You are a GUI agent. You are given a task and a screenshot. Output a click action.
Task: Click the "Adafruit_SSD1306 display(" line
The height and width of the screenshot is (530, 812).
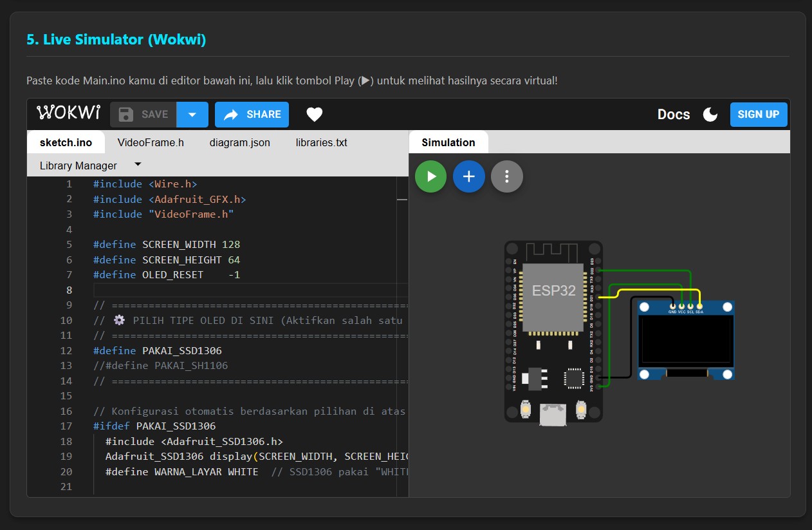[x=257, y=457]
